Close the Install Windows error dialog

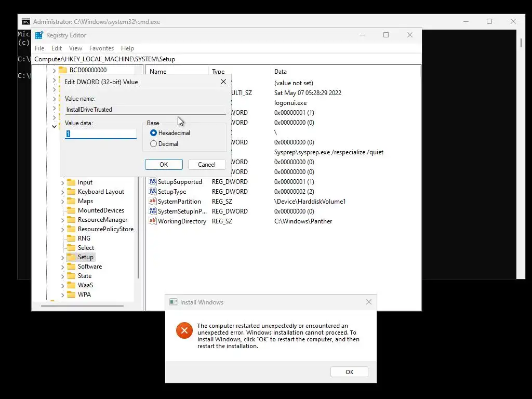point(369,302)
